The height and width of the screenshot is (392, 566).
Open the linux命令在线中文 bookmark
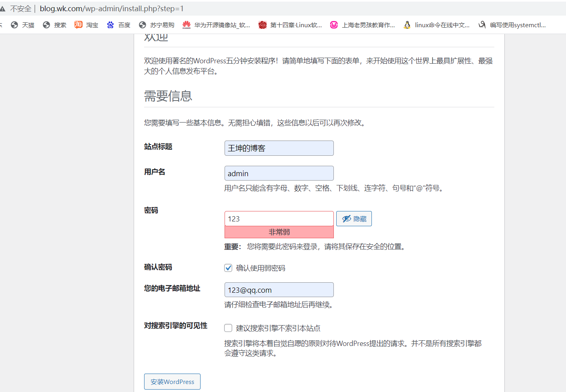(x=437, y=25)
